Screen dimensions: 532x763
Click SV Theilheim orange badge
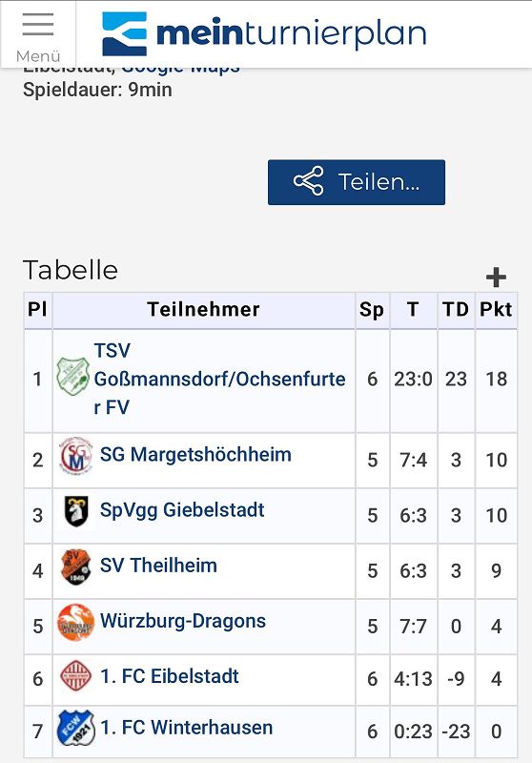pos(75,567)
